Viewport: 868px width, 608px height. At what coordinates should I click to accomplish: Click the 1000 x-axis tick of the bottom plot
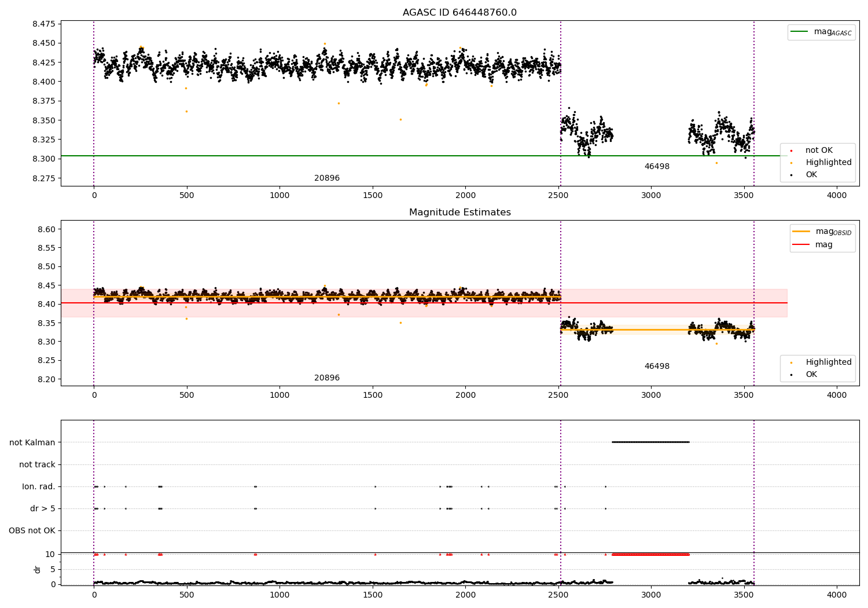(x=279, y=595)
